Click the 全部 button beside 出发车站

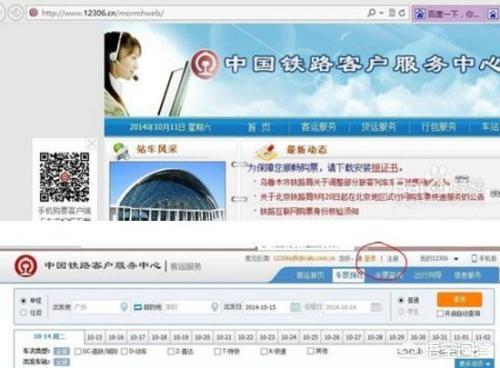(62, 362)
